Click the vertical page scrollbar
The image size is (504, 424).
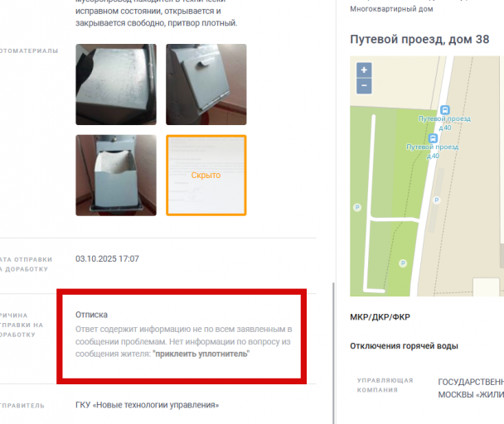point(333,353)
